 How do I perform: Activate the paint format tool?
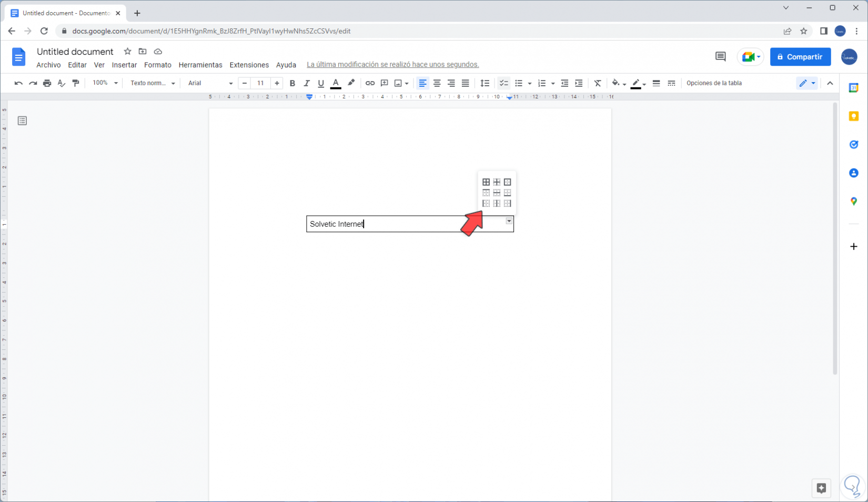coord(76,83)
